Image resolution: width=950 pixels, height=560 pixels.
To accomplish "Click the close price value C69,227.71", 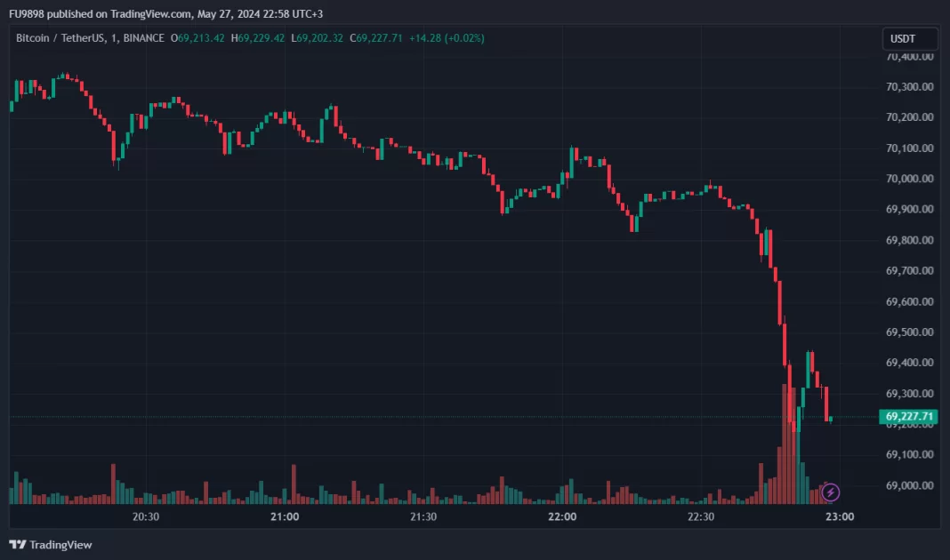I will pyautogui.click(x=376, y=38).
